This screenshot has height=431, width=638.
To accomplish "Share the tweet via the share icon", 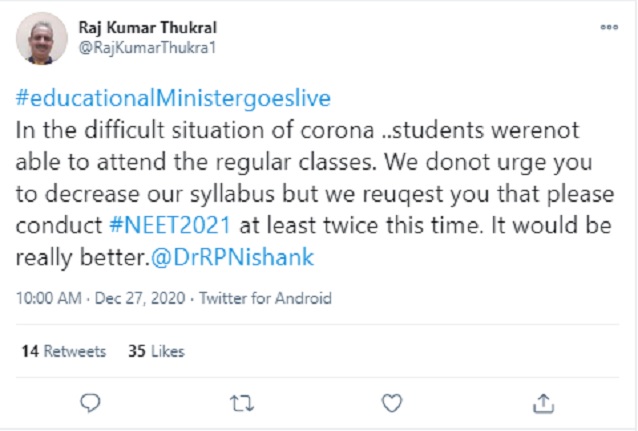I will tap(544, 402).
